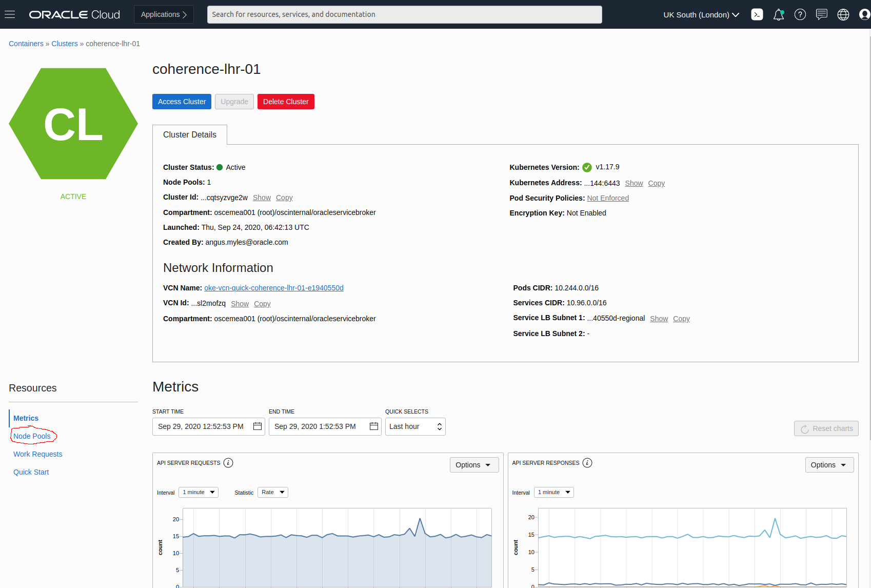
Task: Open Not Enforced pod security policies link
Action: tap(608, 198)
